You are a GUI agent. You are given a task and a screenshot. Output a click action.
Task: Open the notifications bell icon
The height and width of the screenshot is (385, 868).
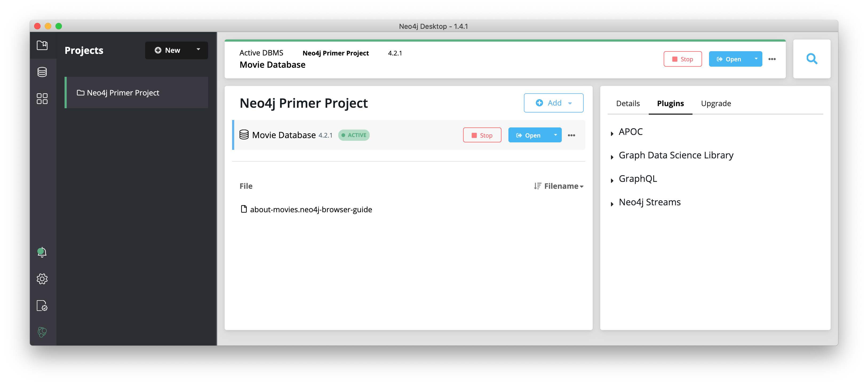pyautogui.click(x=42, y=252)
